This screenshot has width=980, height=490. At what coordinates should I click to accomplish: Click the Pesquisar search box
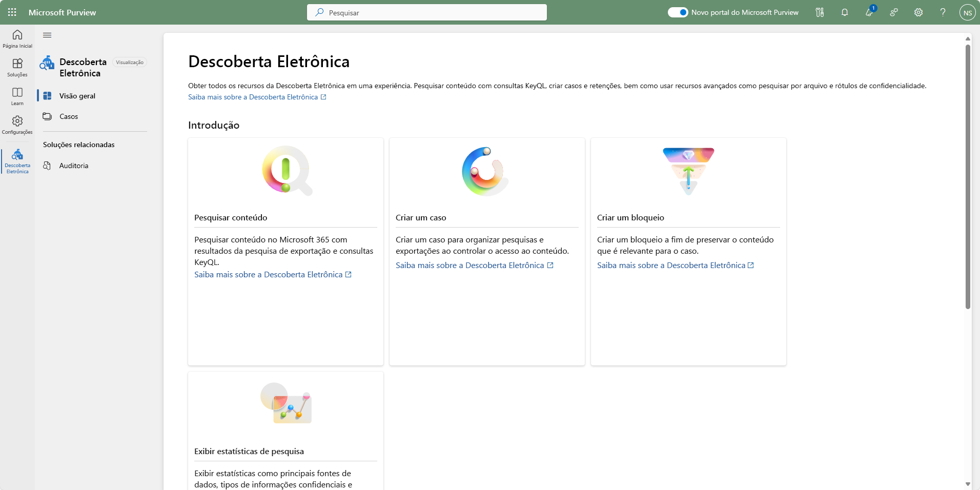click(x=426, y=12)
